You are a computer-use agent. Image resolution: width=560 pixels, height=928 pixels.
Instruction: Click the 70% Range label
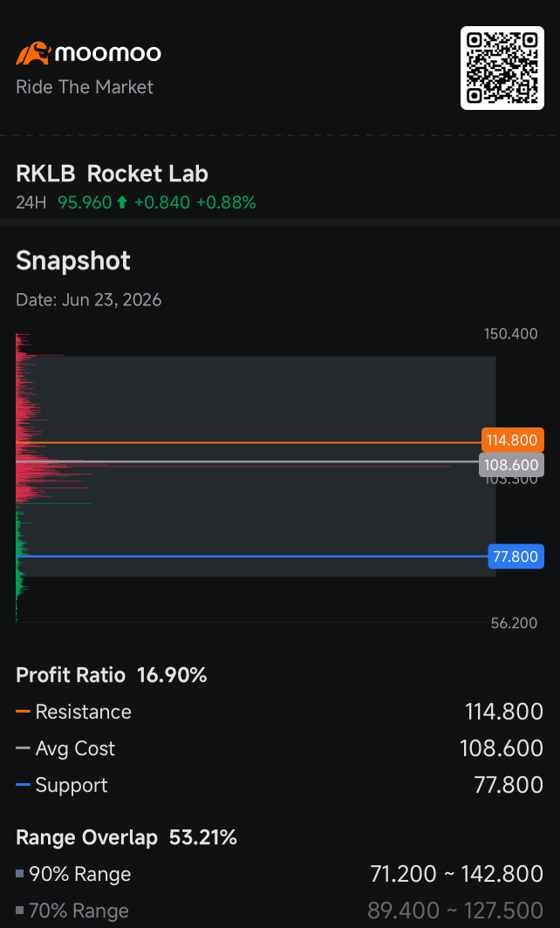point(79,911)
